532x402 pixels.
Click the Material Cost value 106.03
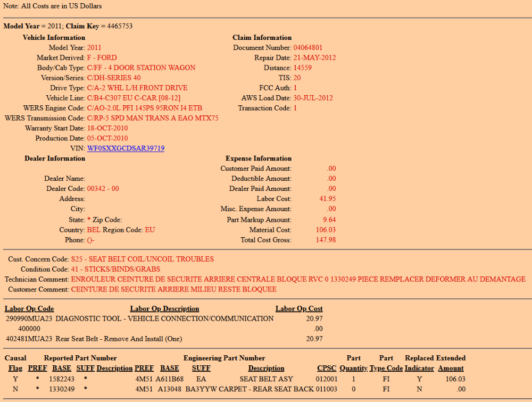tap(326, 230)
